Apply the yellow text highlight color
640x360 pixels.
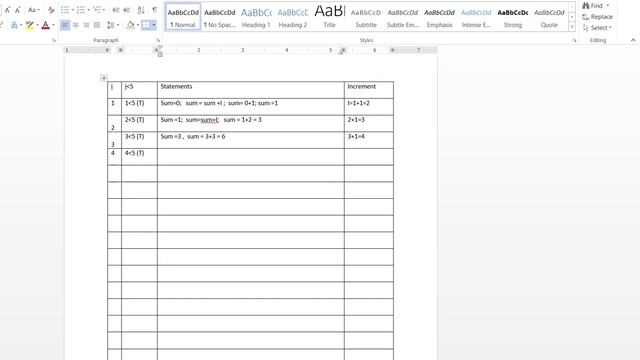(29, 25)
